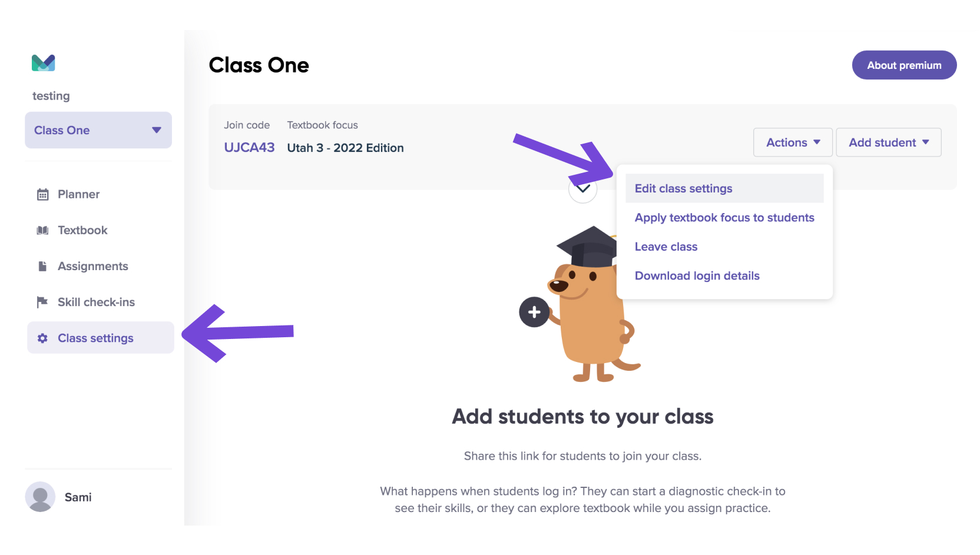Click the Mathspace logo icon

pyautogui.click(x=43, y=62)
